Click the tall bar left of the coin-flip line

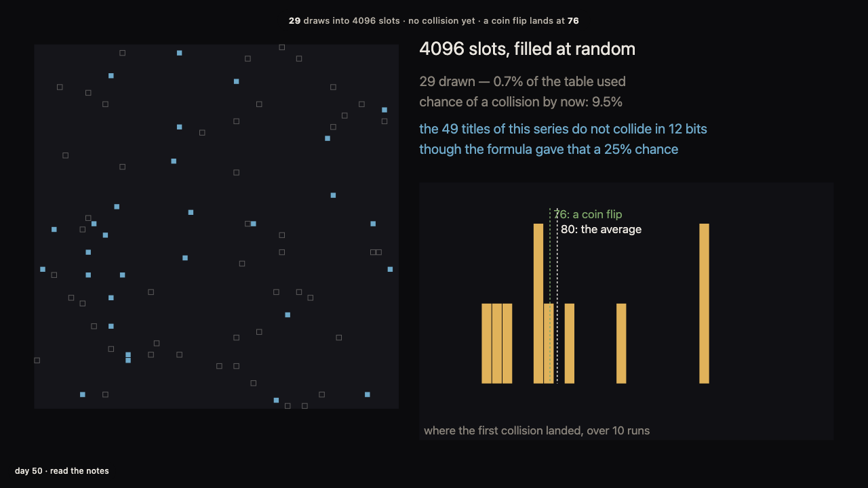538,304
